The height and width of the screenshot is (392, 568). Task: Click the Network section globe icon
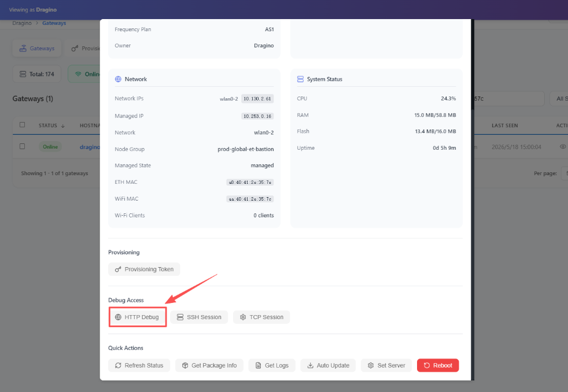point(118,79)
